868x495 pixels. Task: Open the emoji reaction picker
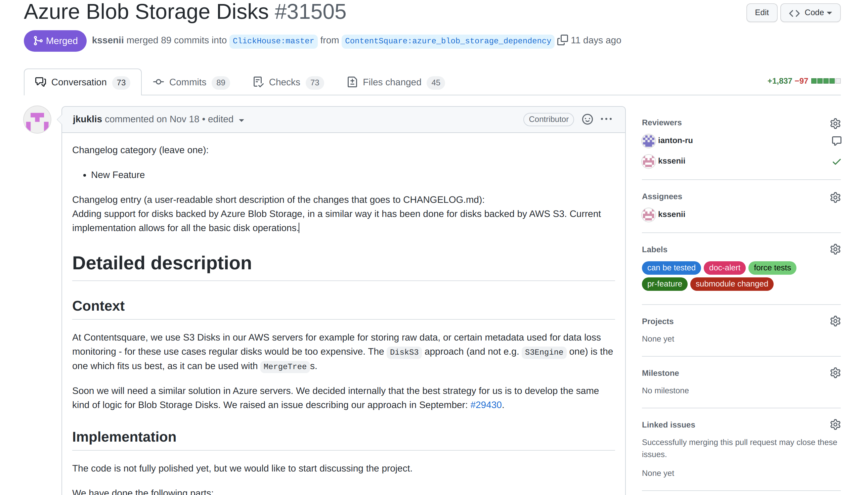click(x=587, y=119)
